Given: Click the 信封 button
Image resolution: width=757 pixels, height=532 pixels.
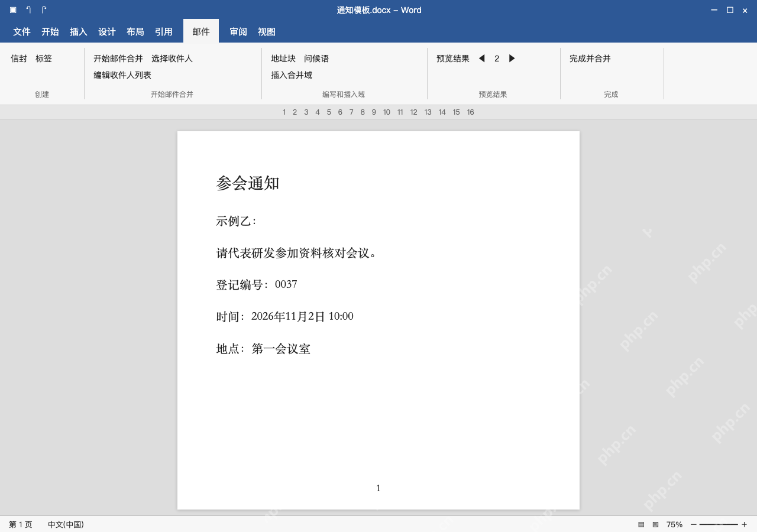Looking at the screenshot, I should tap(19, 59).
